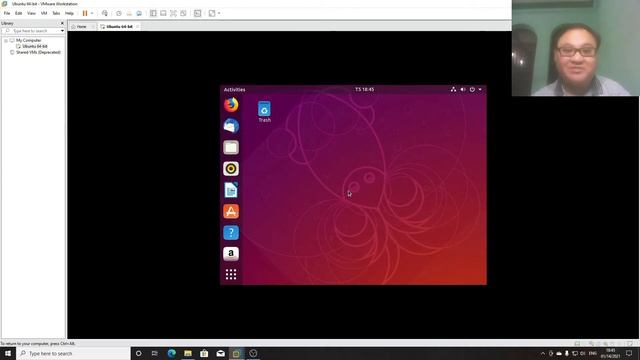This screenshot has height=360, width=640.
Task: Open the Edit menu
Action: (x=18, y=13)
